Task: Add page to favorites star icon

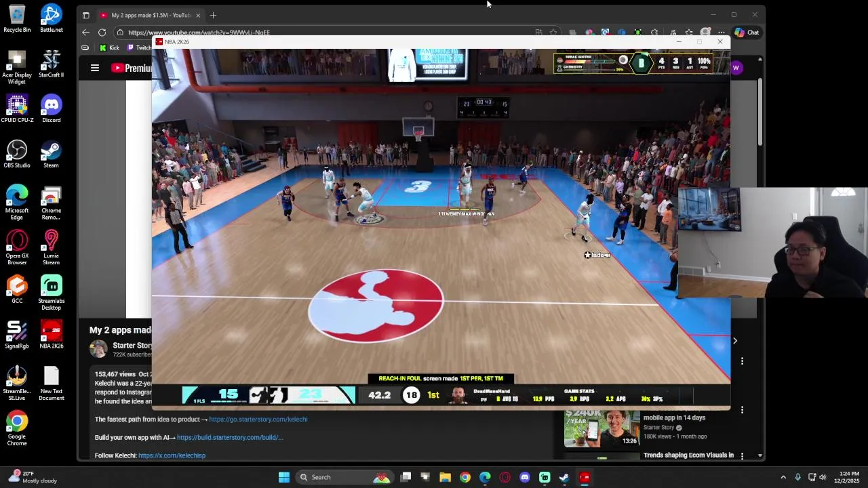Action: (x=553, y=32)
